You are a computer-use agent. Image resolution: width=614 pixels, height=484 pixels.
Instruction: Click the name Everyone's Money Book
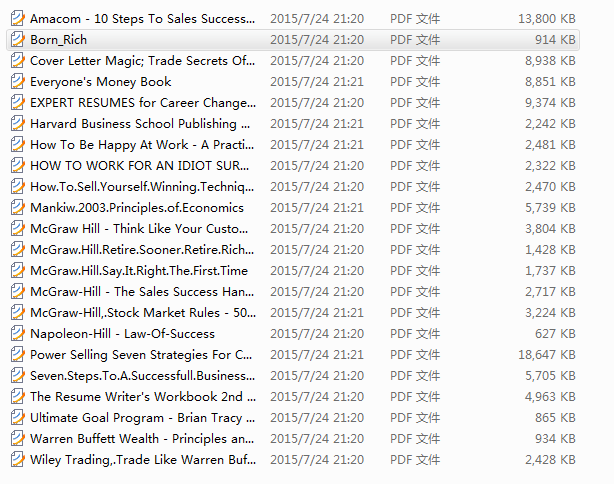[101, 82]
